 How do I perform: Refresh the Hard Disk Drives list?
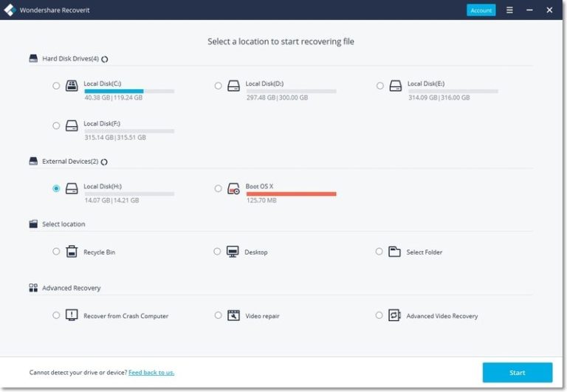click(x=105, y=58)
